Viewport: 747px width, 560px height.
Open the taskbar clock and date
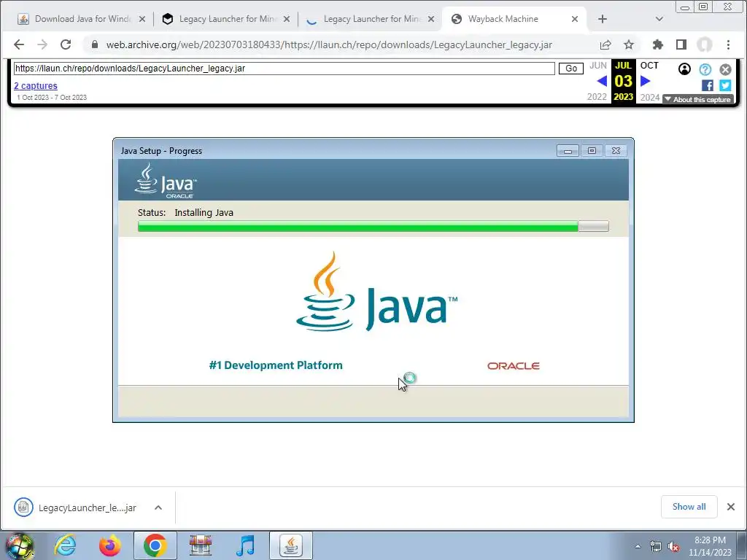point(710,546)
